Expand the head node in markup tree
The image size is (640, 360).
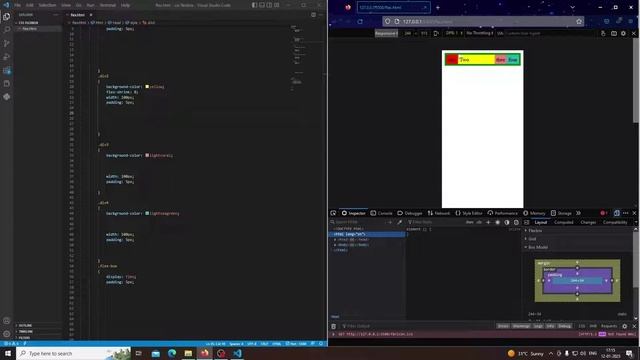[335, 240]
